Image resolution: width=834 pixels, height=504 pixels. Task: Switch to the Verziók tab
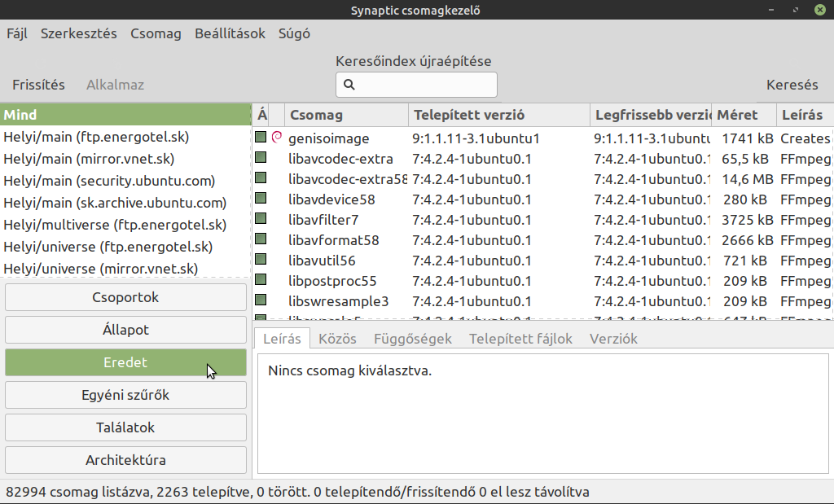click(613, 339)
